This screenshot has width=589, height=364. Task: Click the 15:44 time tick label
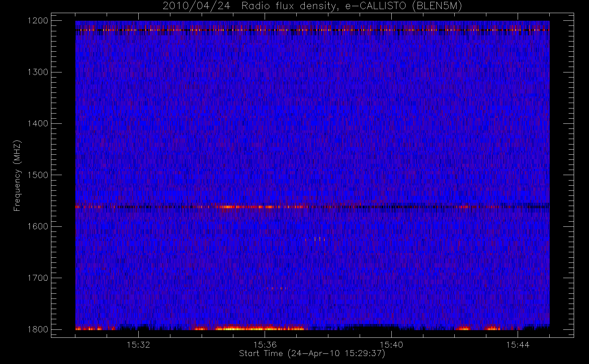(518, 344)
